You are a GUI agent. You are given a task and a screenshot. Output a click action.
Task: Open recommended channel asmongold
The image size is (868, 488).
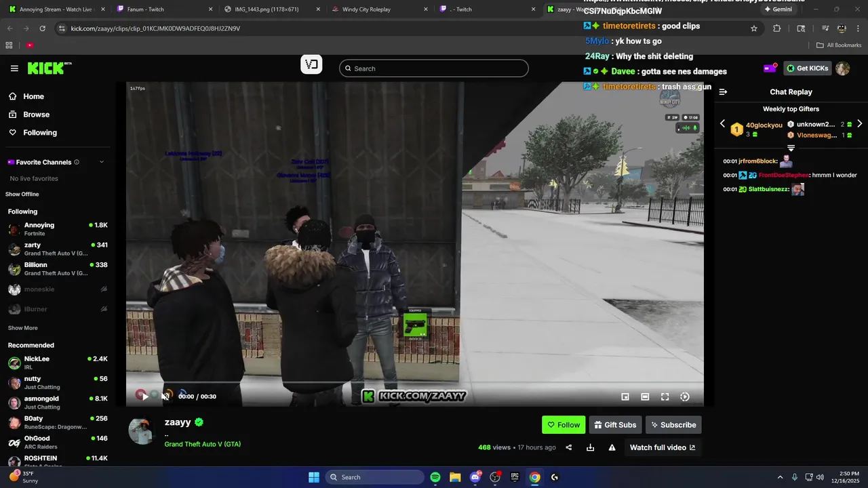57,403
